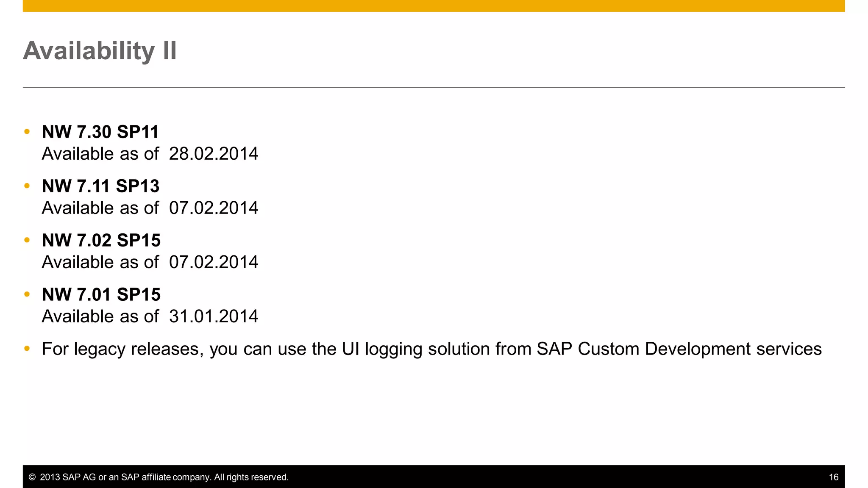The image size is (868, 488).
Task: Click the line 'Available as of 31.01.2014'
Action: 150,316
